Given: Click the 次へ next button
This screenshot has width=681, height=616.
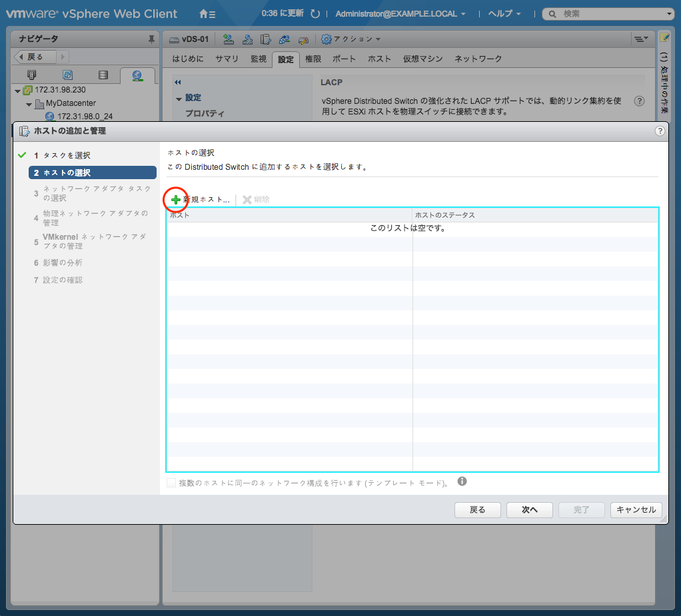Looking at the screenshot, I should [530, 509].
